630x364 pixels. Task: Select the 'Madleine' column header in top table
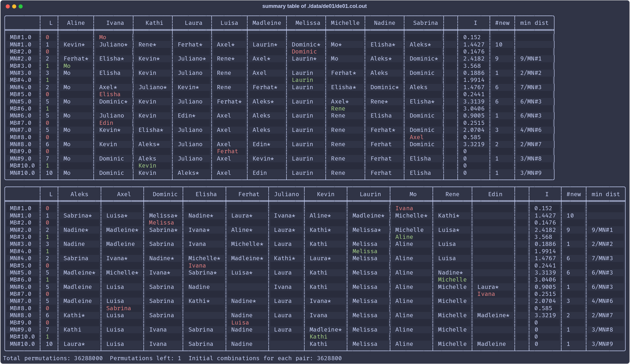coord(267,23)
